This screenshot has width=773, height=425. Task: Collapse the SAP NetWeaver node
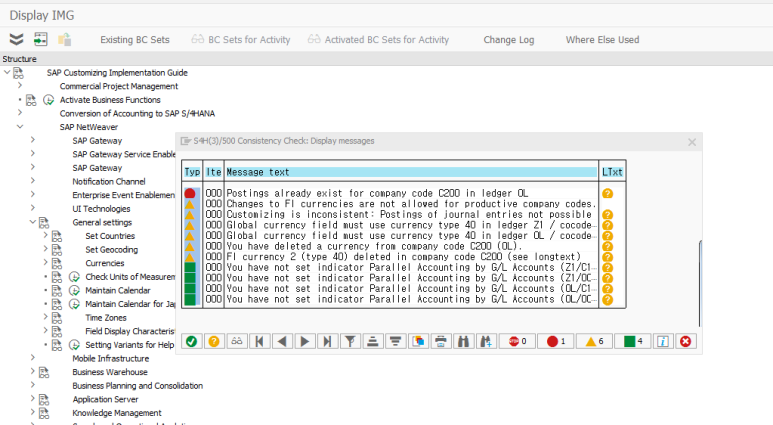(20, 127)
